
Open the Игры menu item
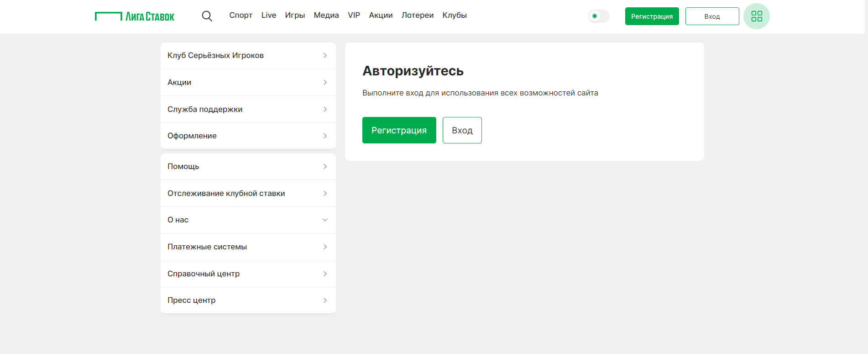pos(295,15)
